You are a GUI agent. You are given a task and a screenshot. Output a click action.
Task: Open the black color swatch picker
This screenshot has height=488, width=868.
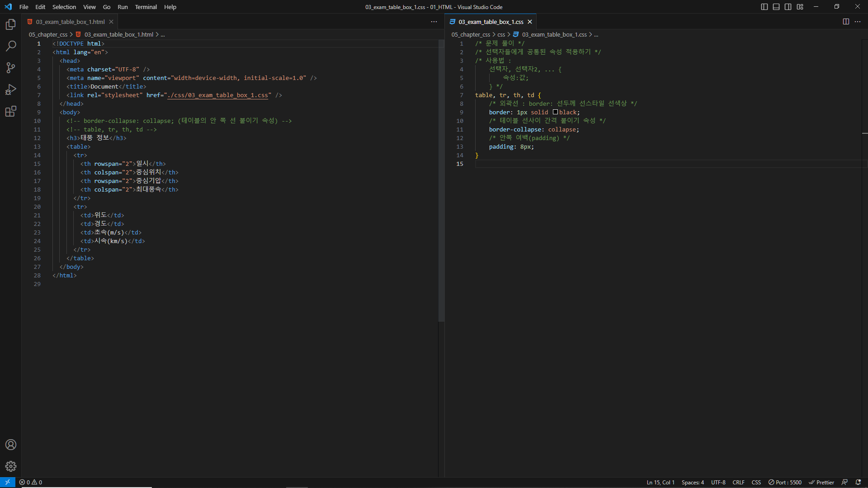pyautogui.click(x=555, y=112)
